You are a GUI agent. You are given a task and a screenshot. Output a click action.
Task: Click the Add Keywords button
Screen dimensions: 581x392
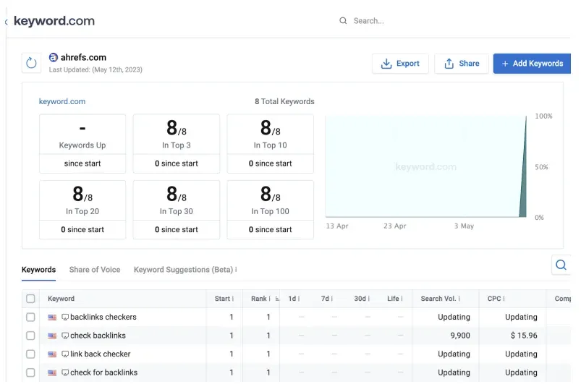click(x=532, y=64)
